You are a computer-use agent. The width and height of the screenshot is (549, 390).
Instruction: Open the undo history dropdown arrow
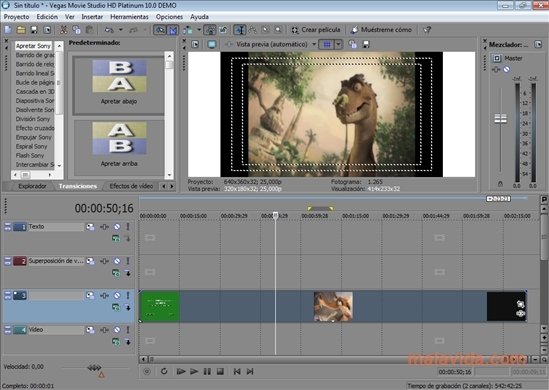click(120, 30)
